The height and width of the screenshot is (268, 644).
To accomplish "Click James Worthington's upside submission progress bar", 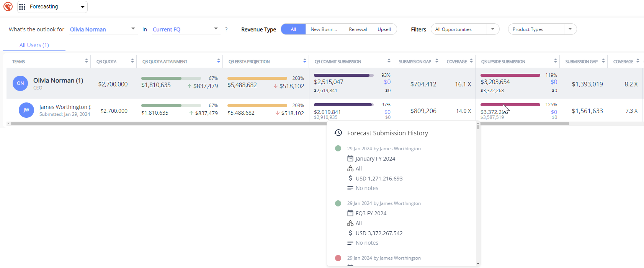I will coord(510,105).
